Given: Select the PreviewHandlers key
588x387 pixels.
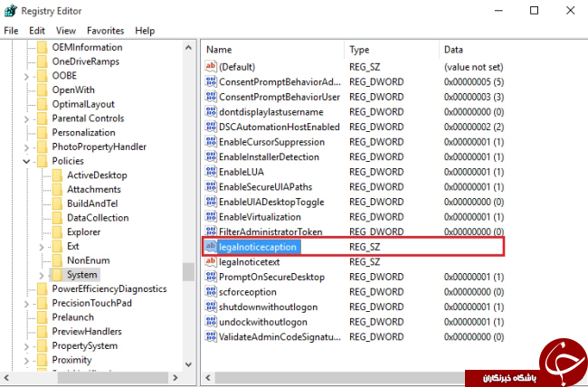Looking at the screenshot, I should [87, 332].
